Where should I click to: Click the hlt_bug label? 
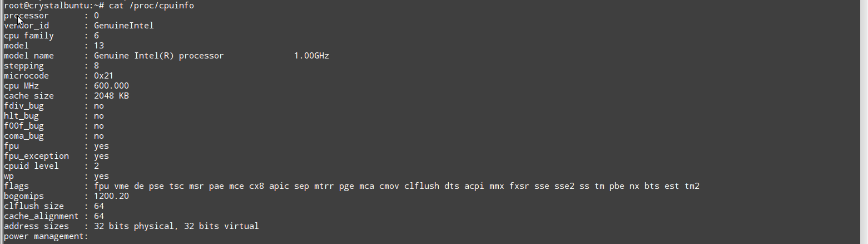point(21,115)
